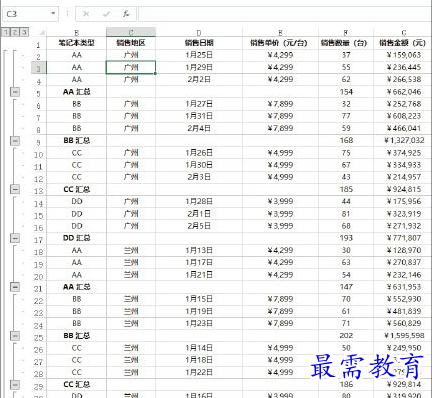The height and width of the screenshot is (398, 432).
Task: Select row 25 header
Action: [x=39, y=337]
